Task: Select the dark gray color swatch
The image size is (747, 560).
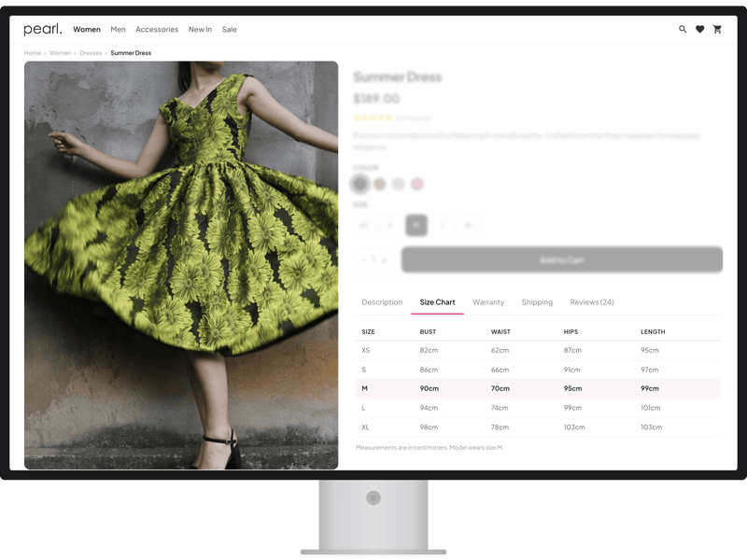Action: click(x=360, y=184)
